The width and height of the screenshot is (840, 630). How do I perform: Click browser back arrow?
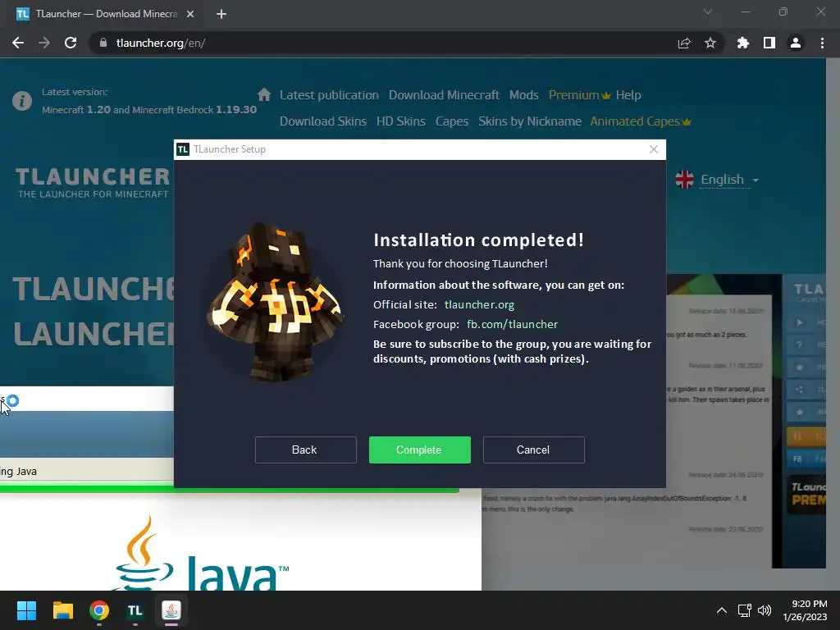point(18,43)
